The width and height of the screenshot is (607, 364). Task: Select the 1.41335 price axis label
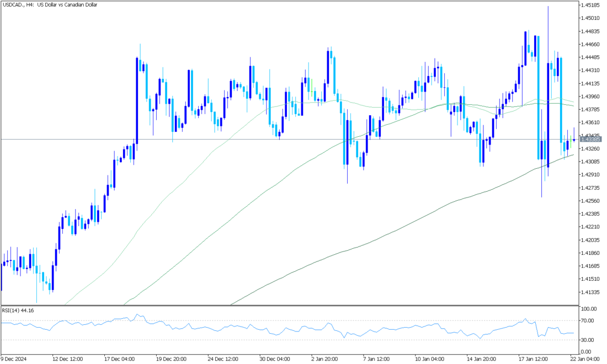tap(590, 292)
